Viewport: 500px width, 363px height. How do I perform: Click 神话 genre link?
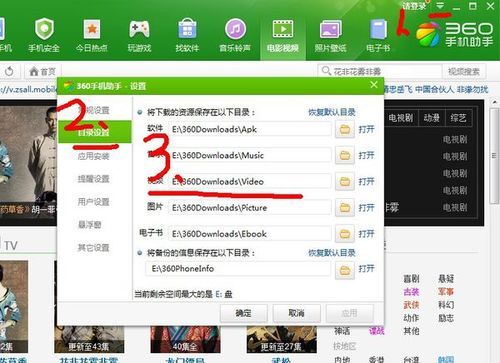click(x=342, y=331)
